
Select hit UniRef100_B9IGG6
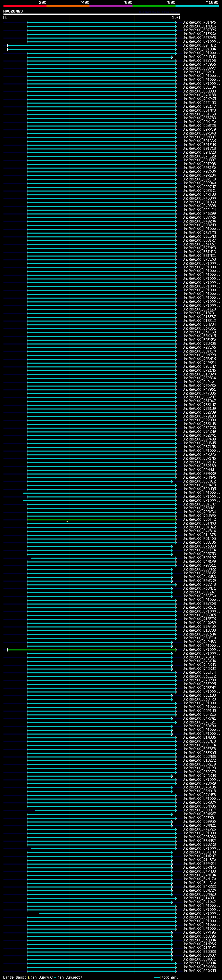pos(199,141)
